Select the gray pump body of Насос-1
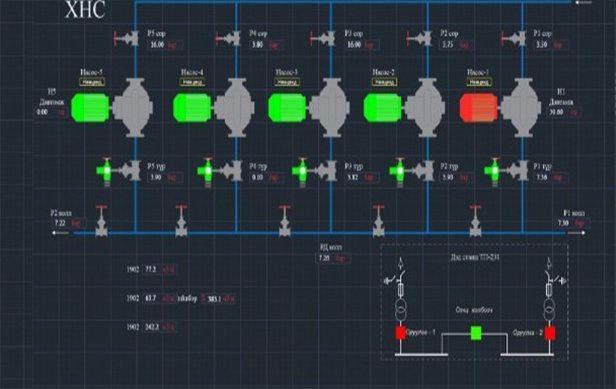The height and width of the screenshot is (389, 616). [522, 107]
